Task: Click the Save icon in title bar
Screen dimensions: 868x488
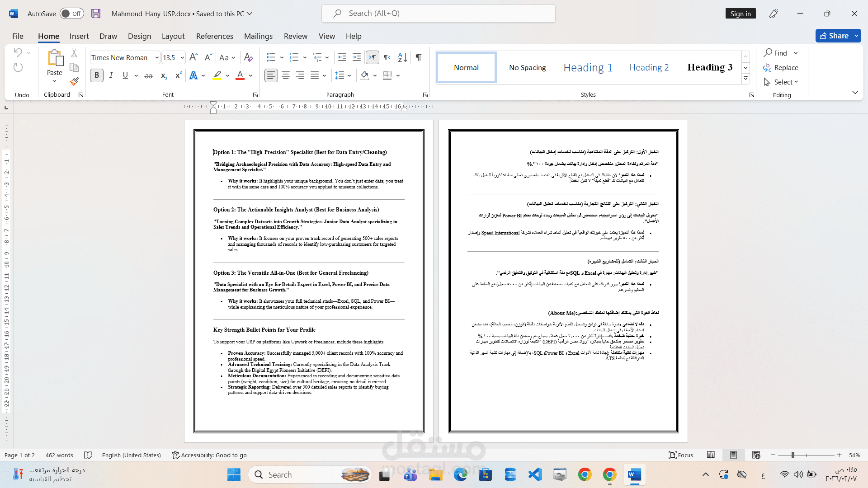Action: pyautogui.click(x=96, y=14)
